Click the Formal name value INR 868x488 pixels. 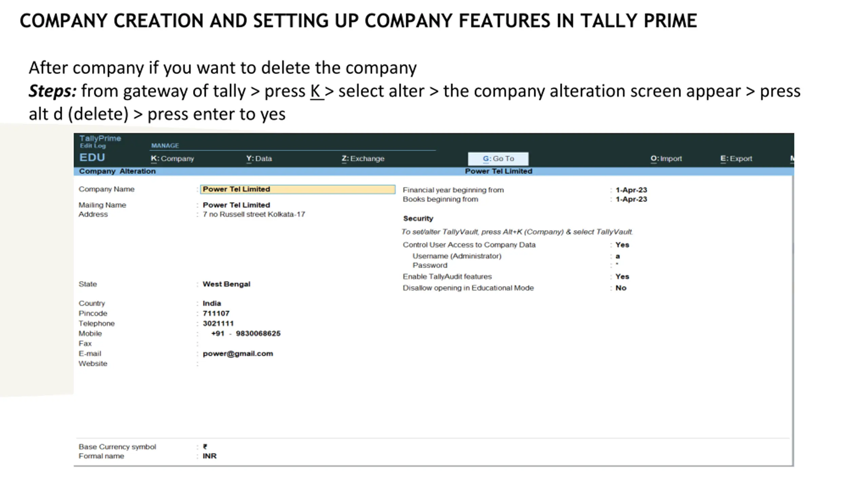210,456
